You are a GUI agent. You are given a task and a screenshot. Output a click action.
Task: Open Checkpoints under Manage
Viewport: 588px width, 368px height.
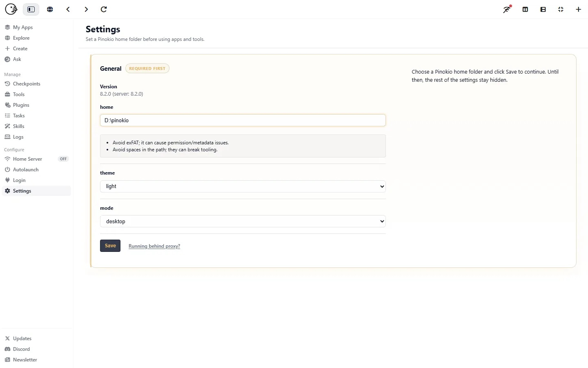(36, 84)
